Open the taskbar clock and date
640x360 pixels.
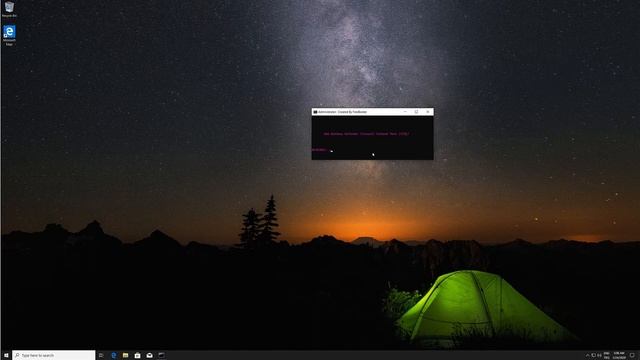619,356
